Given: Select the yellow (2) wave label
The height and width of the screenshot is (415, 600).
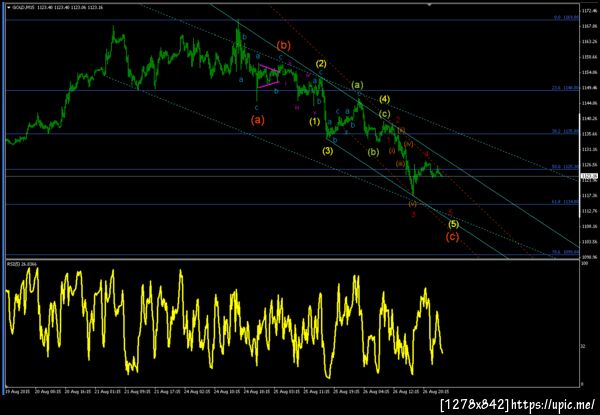Looking at the screenshot, I should [x=321, y=63].
